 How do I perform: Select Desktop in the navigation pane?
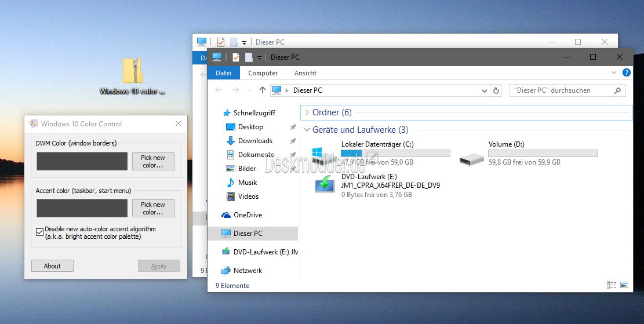250,127
